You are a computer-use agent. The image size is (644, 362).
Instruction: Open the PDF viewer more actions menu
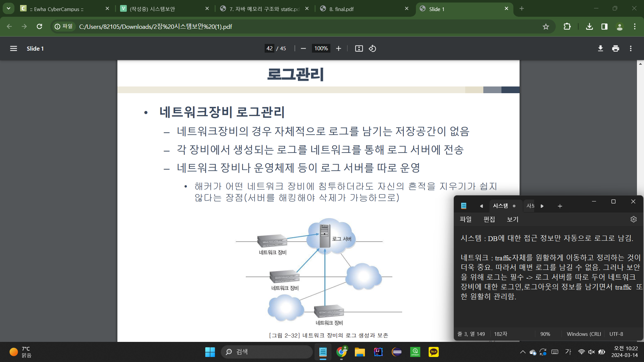point(631,49)
